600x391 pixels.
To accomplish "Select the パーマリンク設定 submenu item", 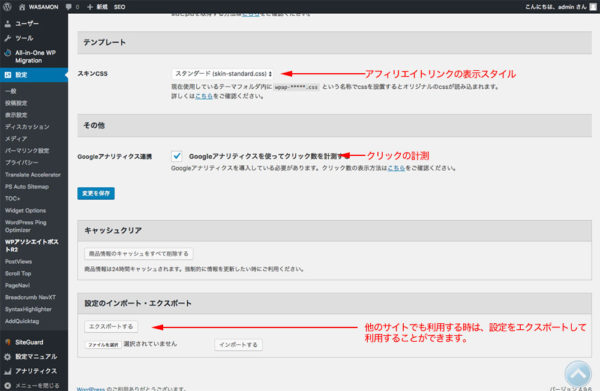I will coord(27,151).
